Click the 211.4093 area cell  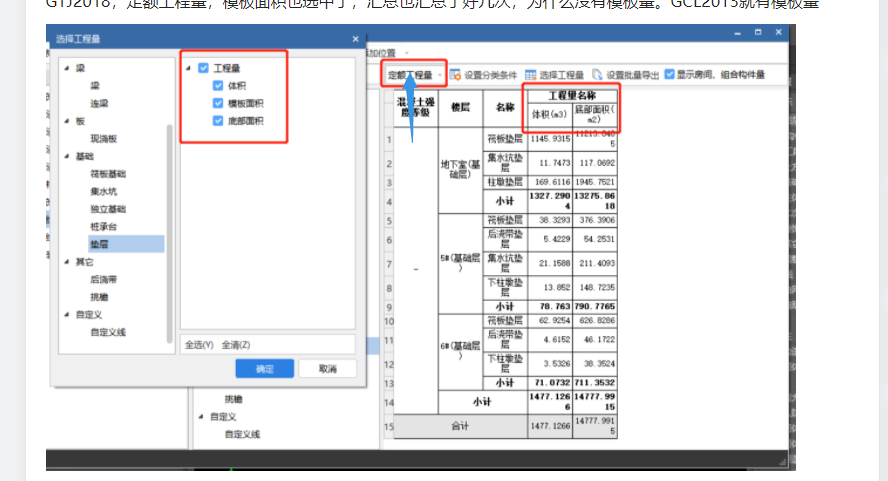coord(594,263)
